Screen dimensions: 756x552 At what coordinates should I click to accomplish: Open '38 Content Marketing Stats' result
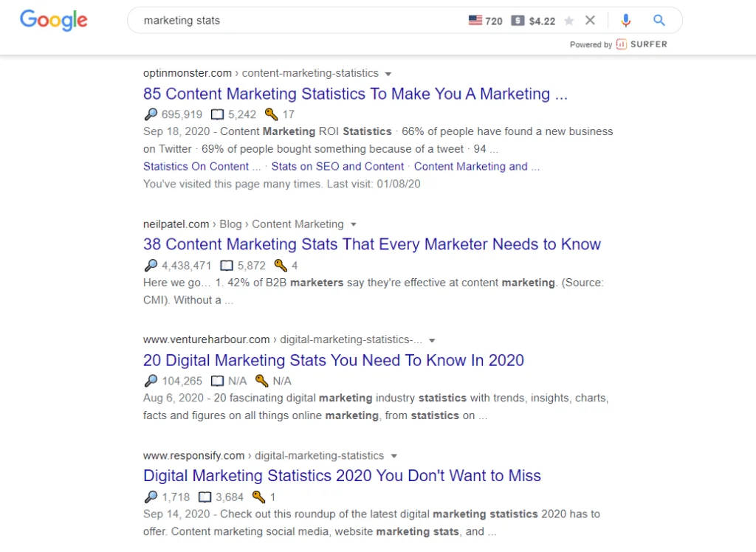(372, 244)
